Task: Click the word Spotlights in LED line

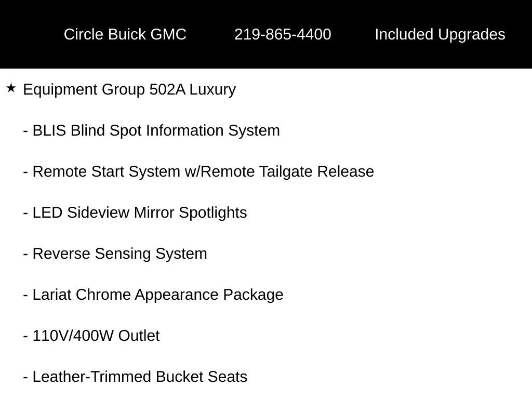Action: (212, 212)
